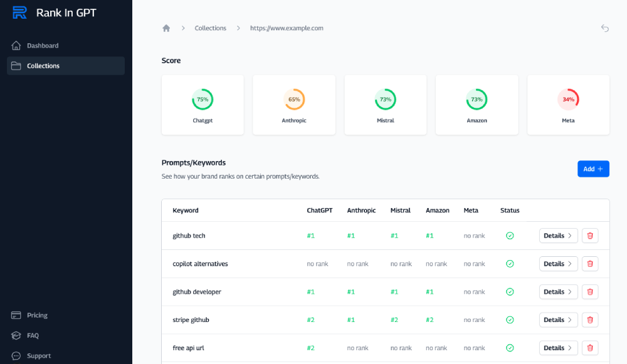
Task: Delete the copilot alternatives keyword
Action: [590, 264]
